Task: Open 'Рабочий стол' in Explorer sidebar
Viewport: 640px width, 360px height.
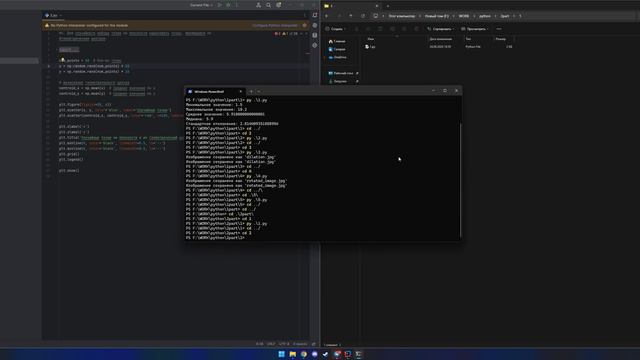Action: click(x=341, y=73)
